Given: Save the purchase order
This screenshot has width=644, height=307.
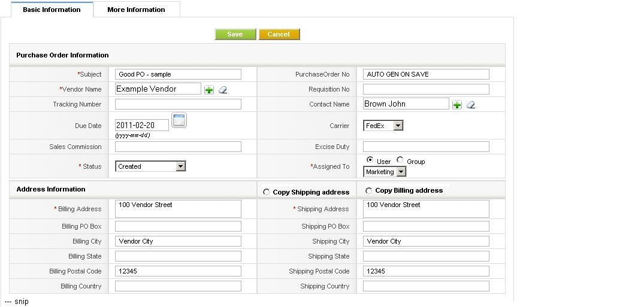Looking at the screenshot, I should coord(235,34).
